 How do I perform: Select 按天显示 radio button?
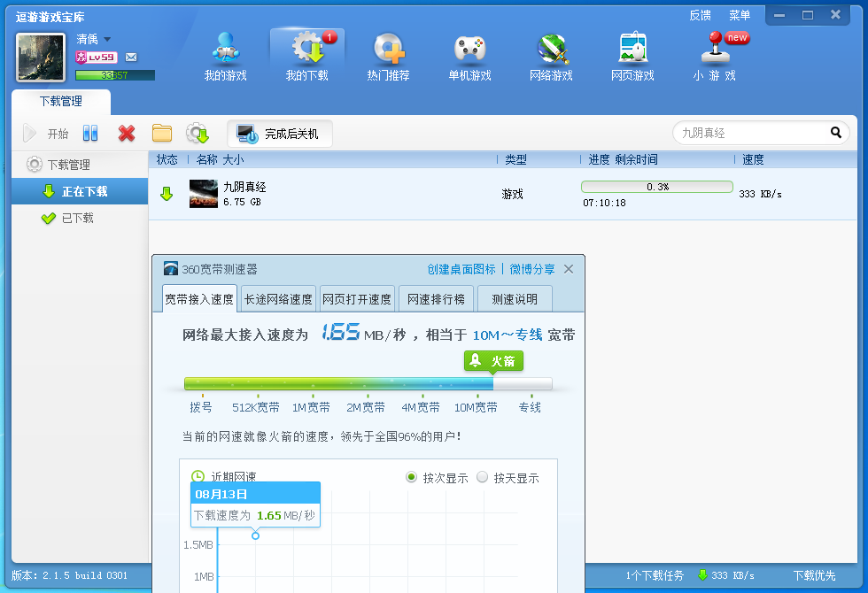pyautogui.click(x=482, y=477)
